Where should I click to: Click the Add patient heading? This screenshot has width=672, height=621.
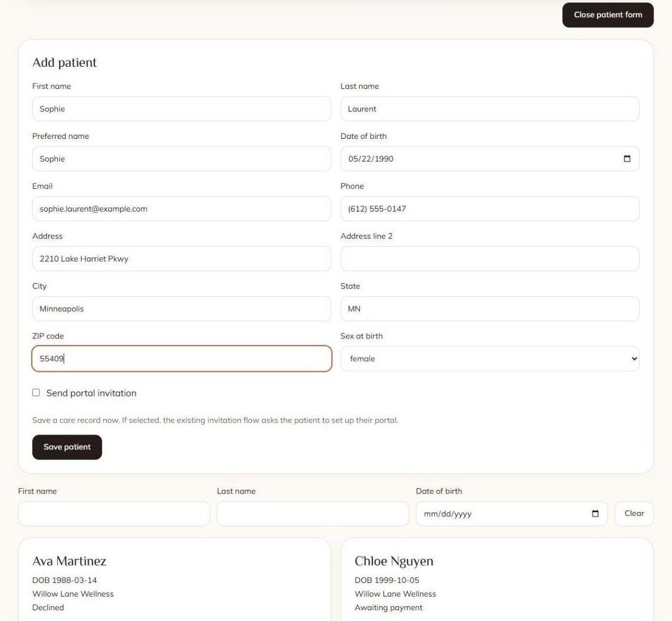65,63
